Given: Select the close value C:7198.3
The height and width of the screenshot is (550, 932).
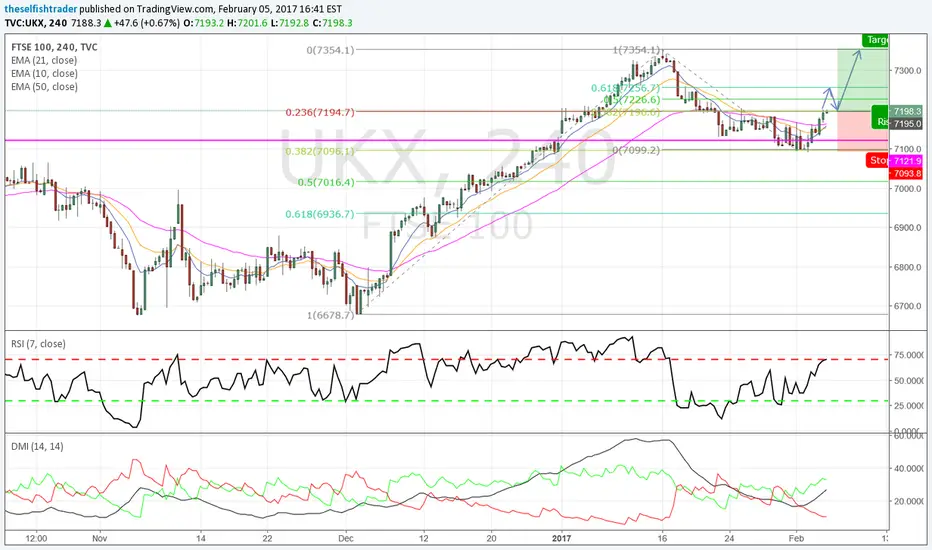Looking at the screenshot, I should point(333,23).
